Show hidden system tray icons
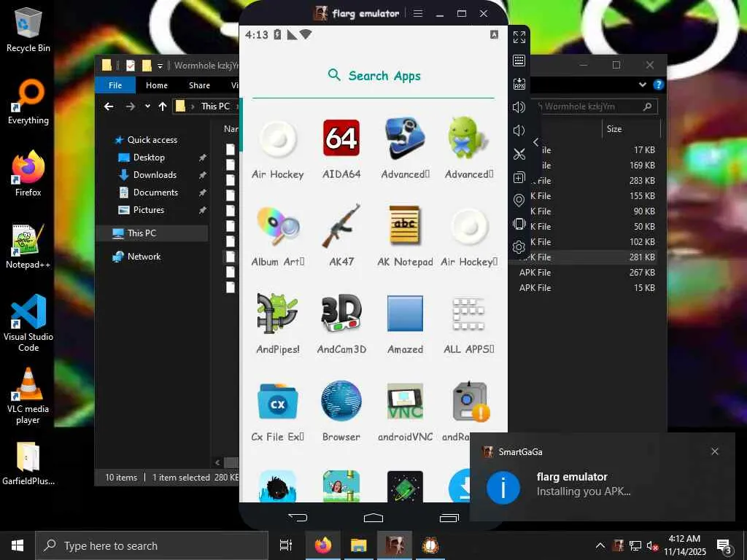The width and height of the screenshot is (747, 560). (600, 545)
